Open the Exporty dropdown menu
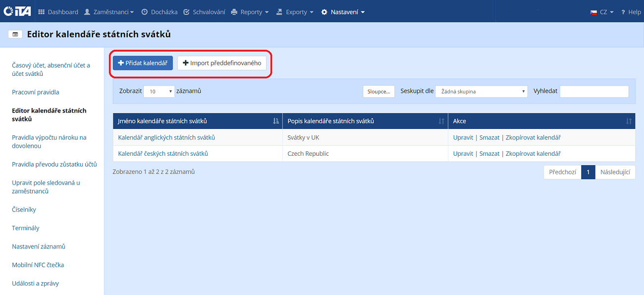 (295, 12)
